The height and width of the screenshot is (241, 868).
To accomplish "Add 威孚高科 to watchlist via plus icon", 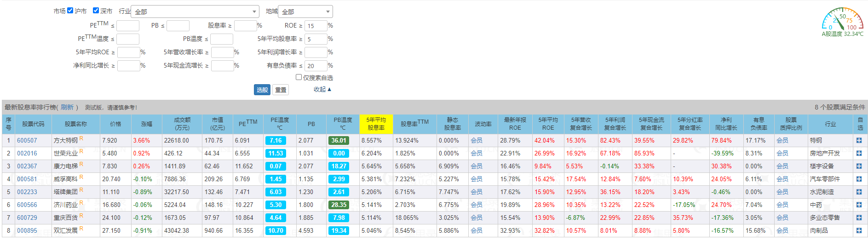I will click(x=859, y=179).
